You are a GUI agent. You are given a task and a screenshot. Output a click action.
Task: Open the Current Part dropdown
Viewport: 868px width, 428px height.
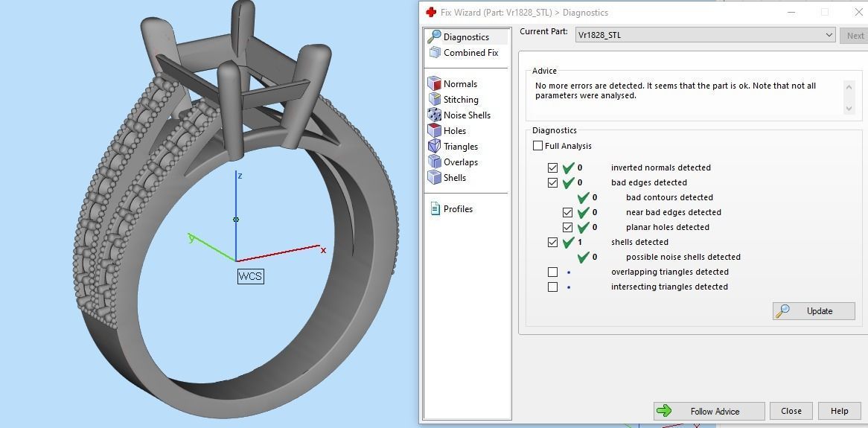pyautogui.click(x=705, y=35)
